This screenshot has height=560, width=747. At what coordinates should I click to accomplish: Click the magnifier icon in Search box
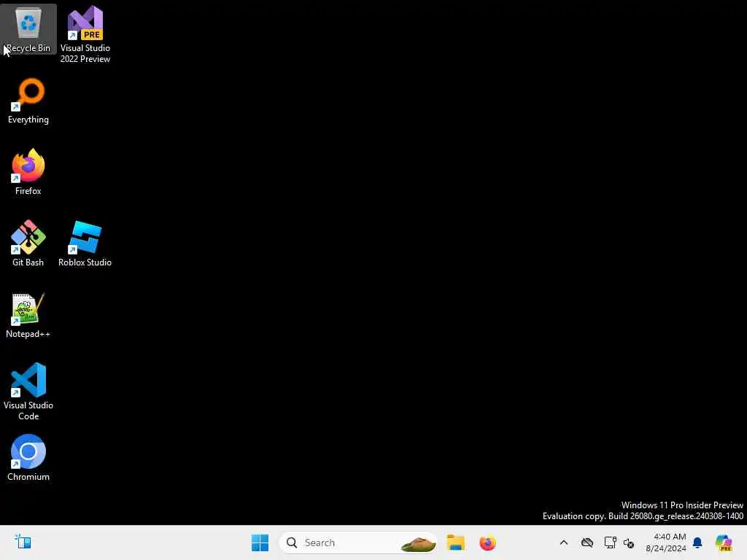pyautogui.click(x=292, y=542)
